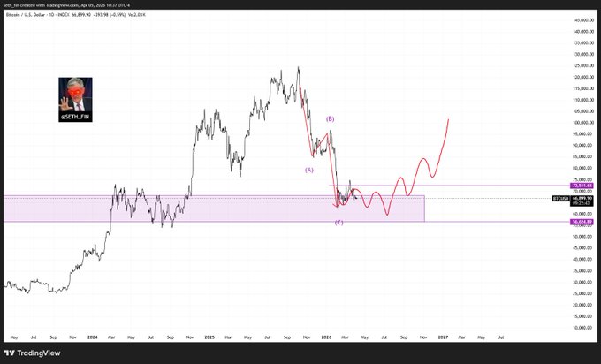Click the 100,000.00 price axis label
601x364 pixels.
pos(583,123)
